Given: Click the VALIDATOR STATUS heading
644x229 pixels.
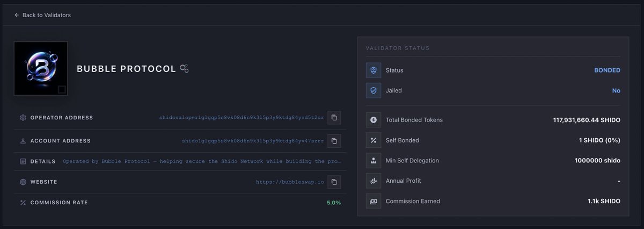Looking at the screenshot, I should (x=397, y=48).
